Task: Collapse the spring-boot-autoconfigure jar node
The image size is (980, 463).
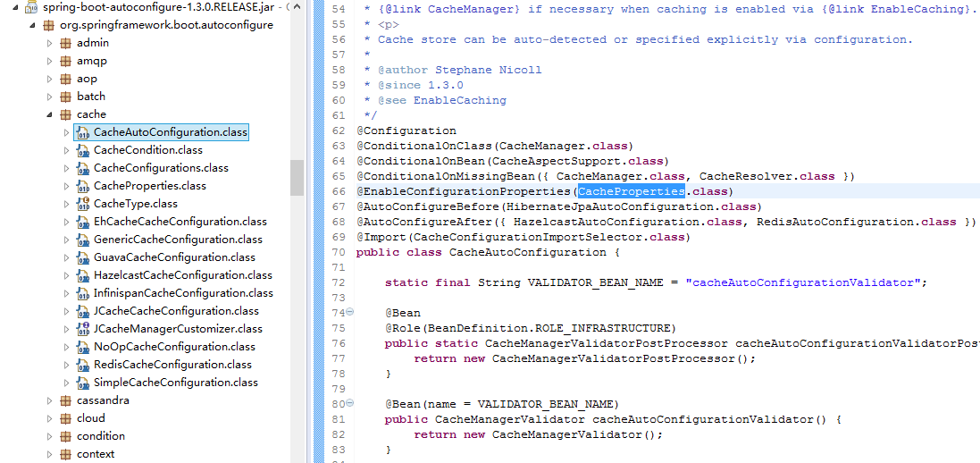Action: (x=14, y=8)
